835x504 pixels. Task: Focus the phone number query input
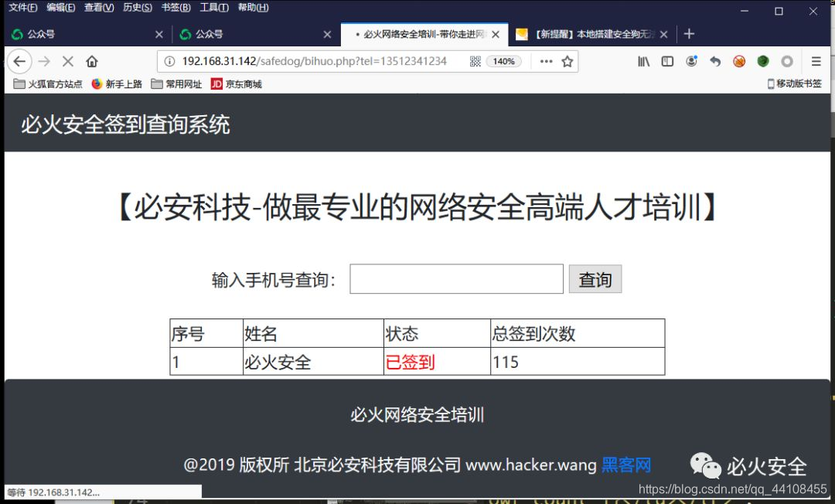tap(456, 279)
